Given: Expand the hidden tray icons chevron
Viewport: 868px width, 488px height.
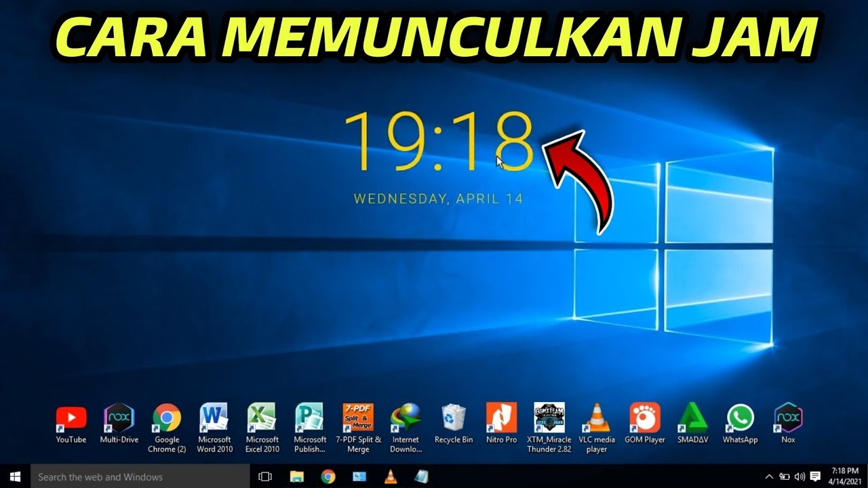Looking at the screenshot, I should coord(769,476).
